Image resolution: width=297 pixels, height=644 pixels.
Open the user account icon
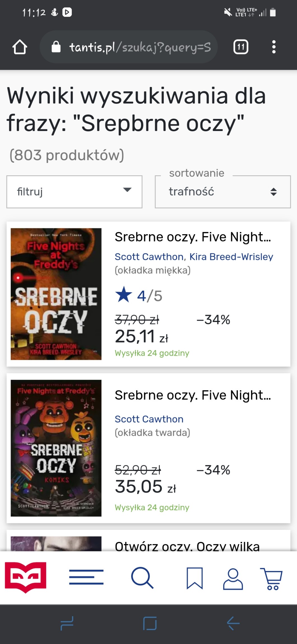point(233,578)
